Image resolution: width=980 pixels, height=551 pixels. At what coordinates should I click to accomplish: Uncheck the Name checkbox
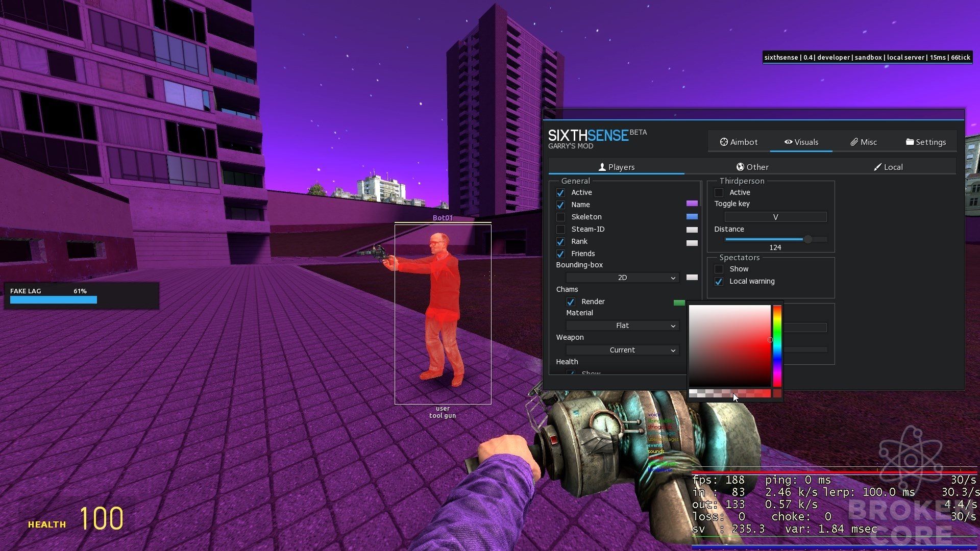pos(560,205)
